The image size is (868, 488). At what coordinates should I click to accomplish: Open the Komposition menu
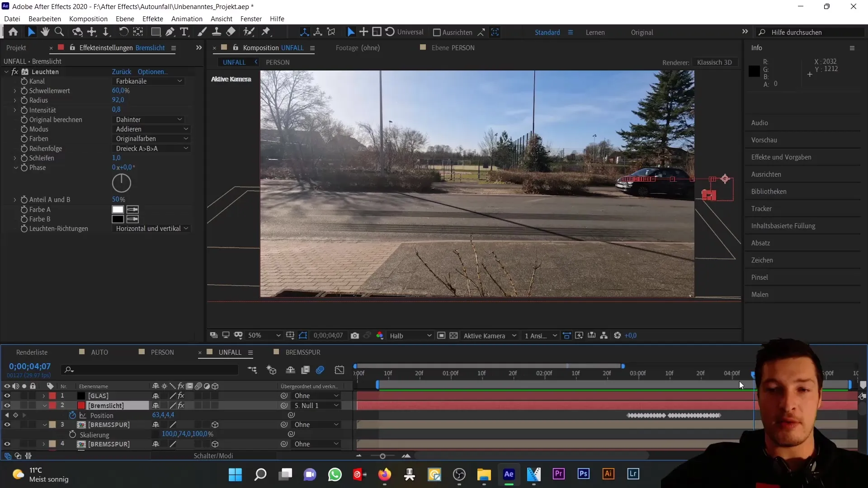point(88,19)
